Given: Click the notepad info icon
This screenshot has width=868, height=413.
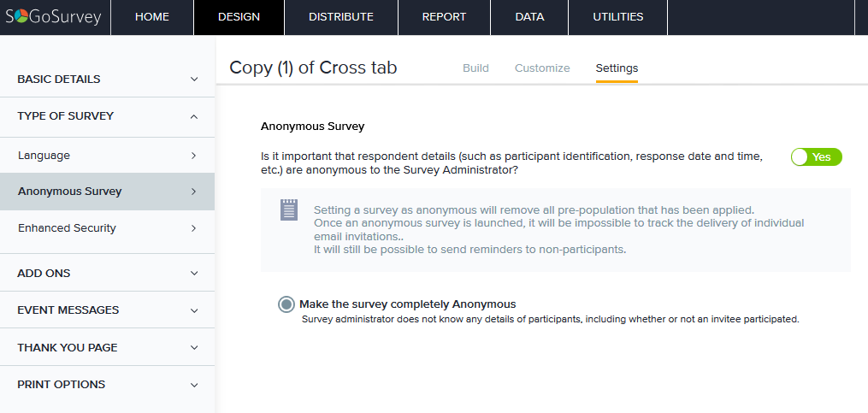Looking at the screenshot, I should tap(289, 209).
